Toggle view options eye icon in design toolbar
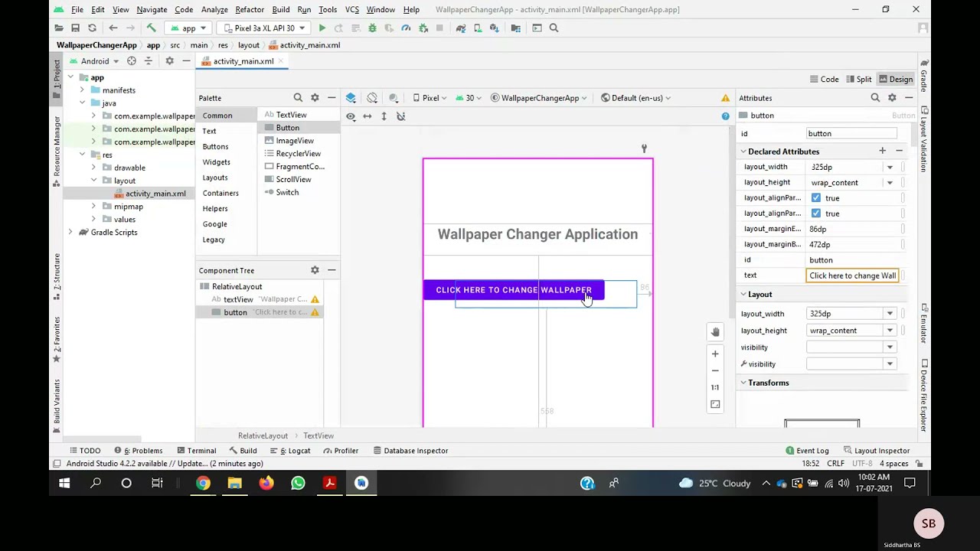This screenshot has height=551, width=980. (351, 116)
